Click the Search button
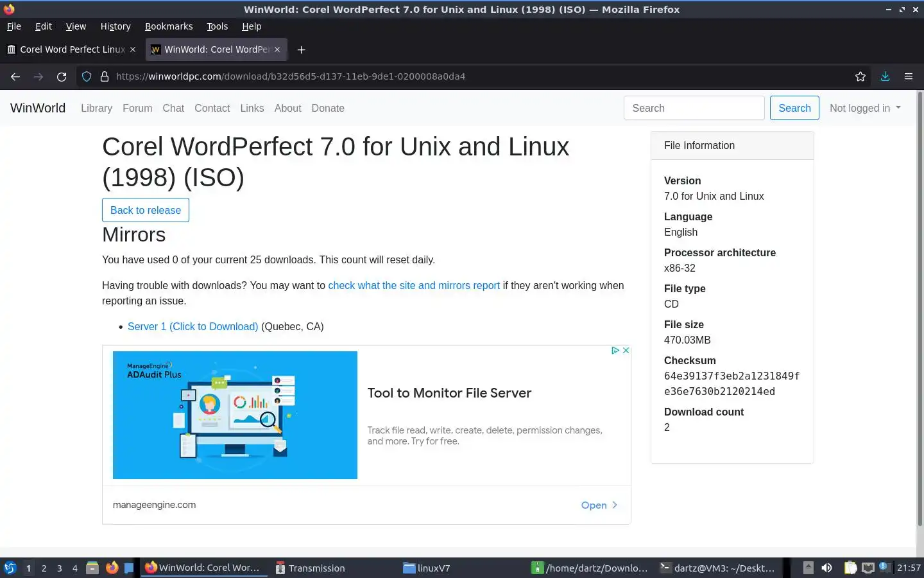924x578 pixels. pyautogui.click(x=794, y=108)
